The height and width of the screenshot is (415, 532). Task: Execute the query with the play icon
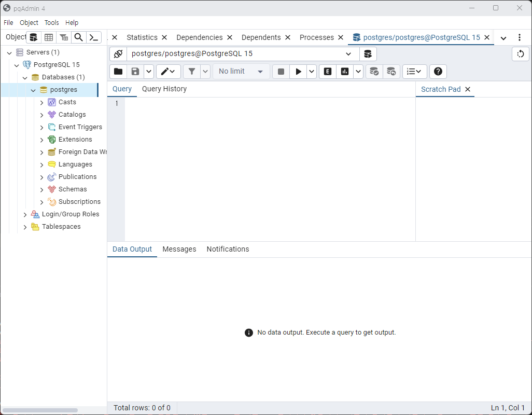[298, 71]
